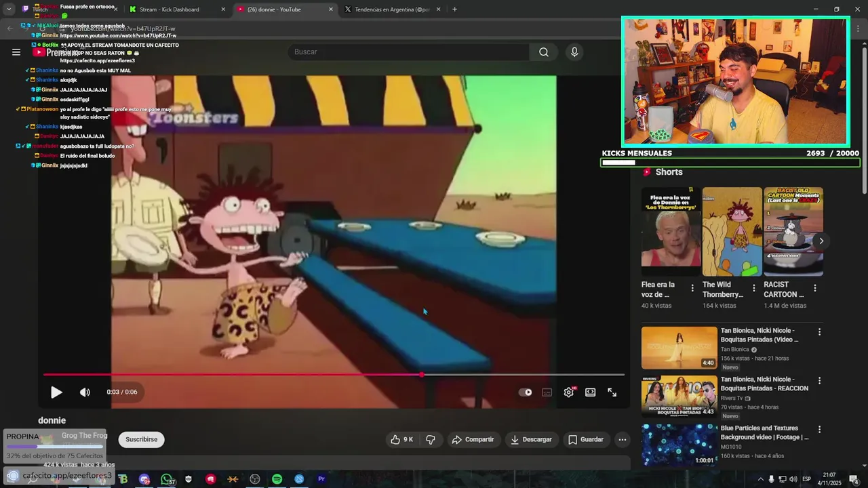Open options for The Wild Thornberrys short
Viewport: 868px width, 488px height.
(753, 288)
